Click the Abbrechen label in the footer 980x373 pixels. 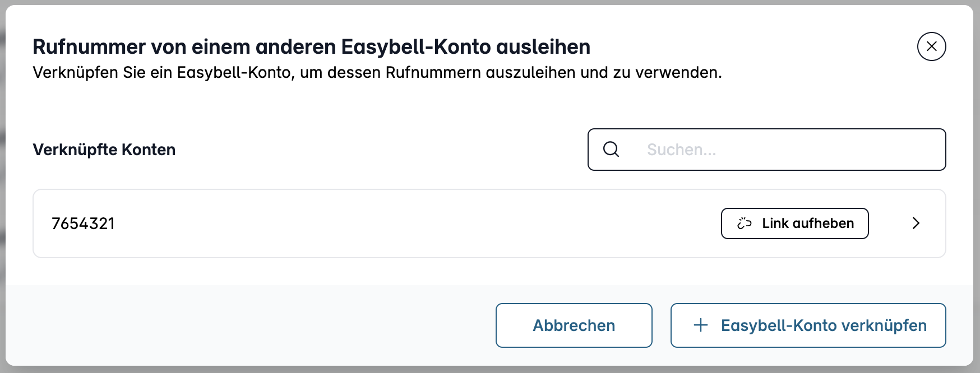[x=574, y=325]
